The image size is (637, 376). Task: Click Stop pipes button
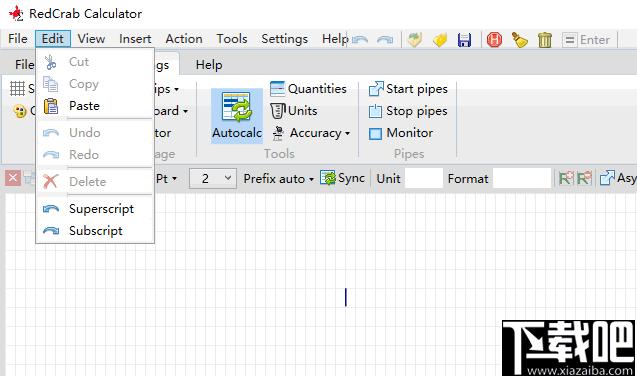click(408, 111)
